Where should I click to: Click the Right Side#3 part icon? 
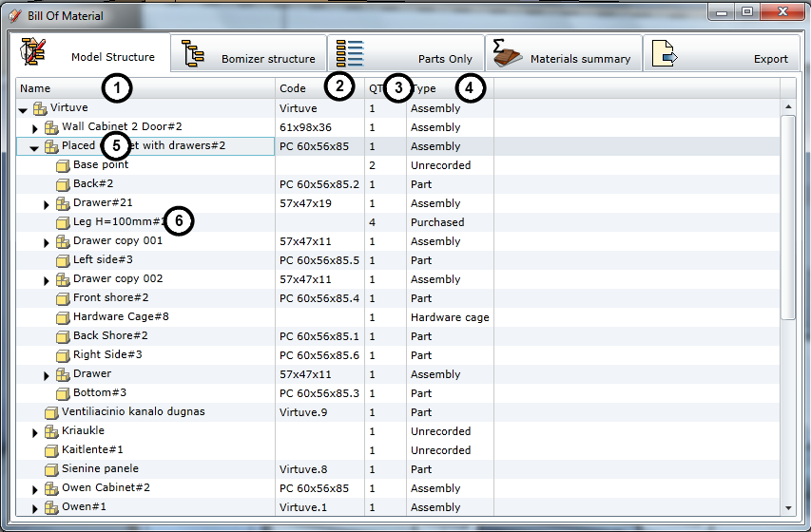click(x=63, y=355)
